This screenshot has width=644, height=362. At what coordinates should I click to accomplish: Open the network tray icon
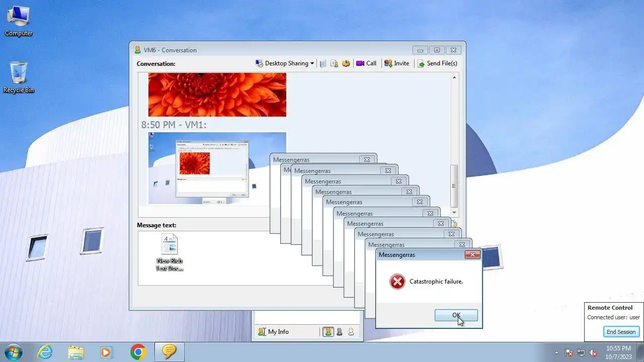(x=581, y=352)
